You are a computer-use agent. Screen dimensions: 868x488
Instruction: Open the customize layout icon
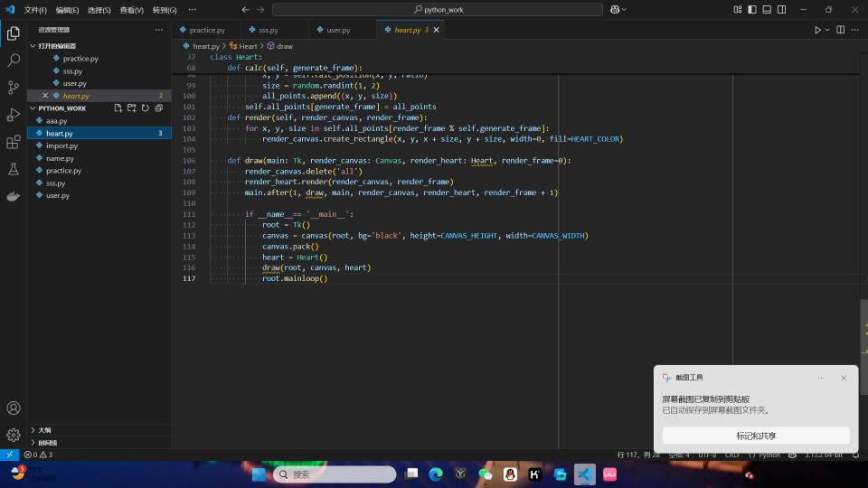738,9
